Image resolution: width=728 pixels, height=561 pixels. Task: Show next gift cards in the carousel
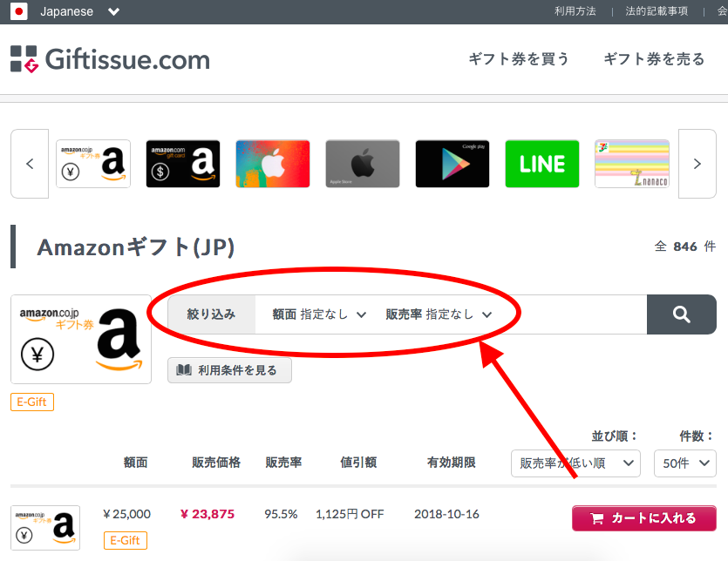pyautogui.click(x=697, y=164)
